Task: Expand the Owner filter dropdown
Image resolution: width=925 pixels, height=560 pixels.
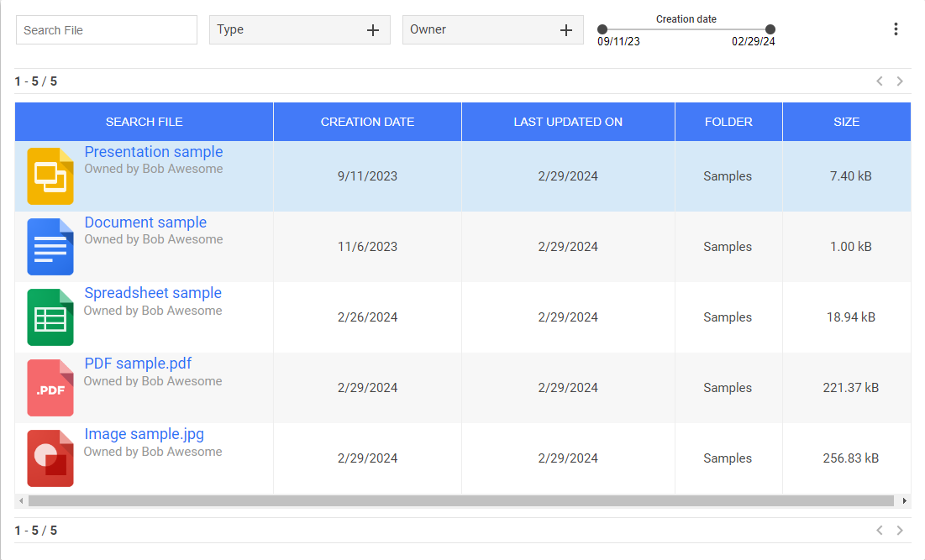Action: tap(493, 29)
